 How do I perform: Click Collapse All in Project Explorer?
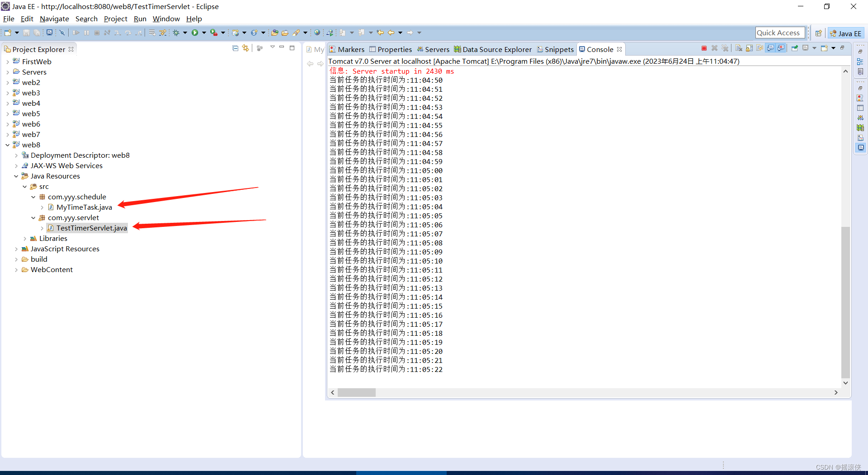(235, 48)
